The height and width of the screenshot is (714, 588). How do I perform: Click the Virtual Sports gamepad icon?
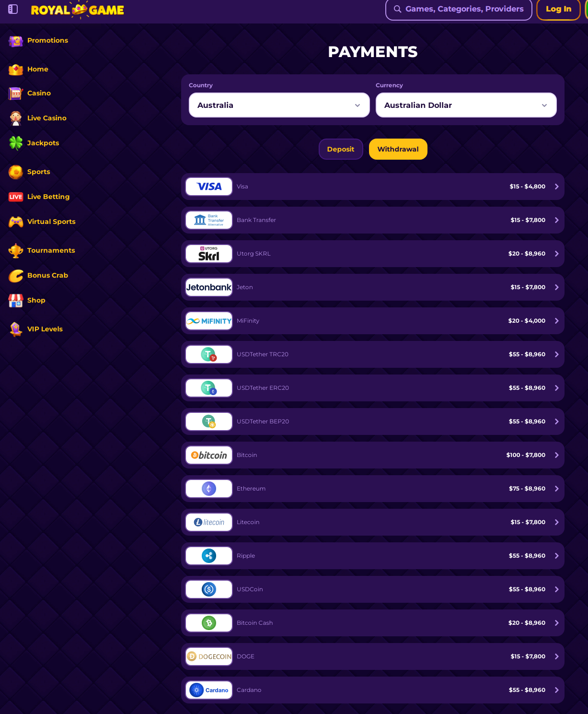click(15, 222)
